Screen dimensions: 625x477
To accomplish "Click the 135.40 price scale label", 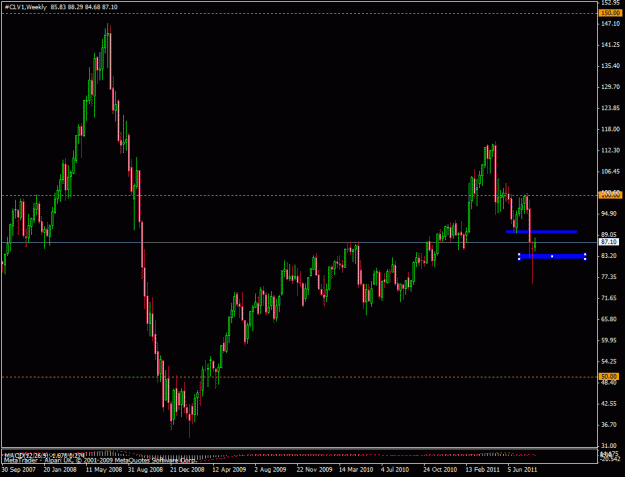I will coord(610,66).
